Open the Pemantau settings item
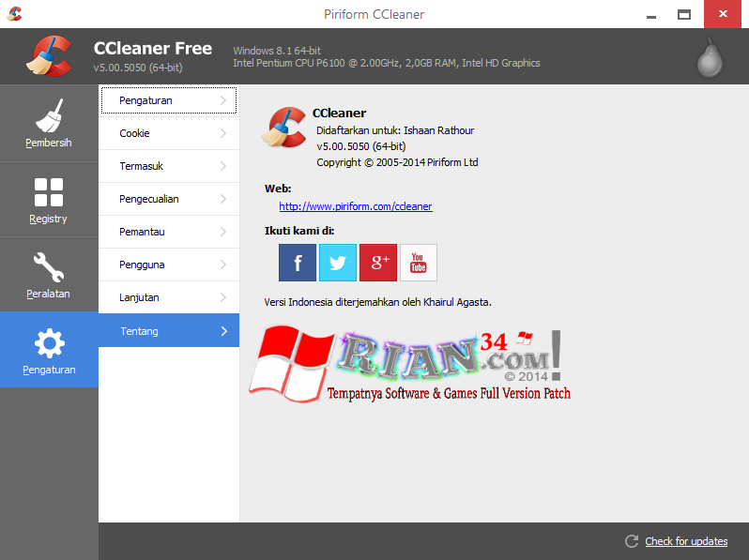Viewport: 749px width, 560px height. [169, 232]
